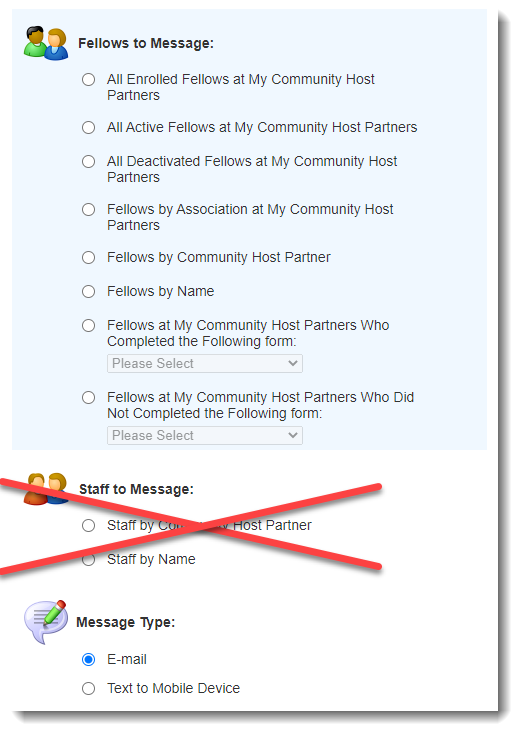Screen dimensions: 521x734
Task: Open the Completed form Please Select dropdown
Action: [x=205, y=364]
